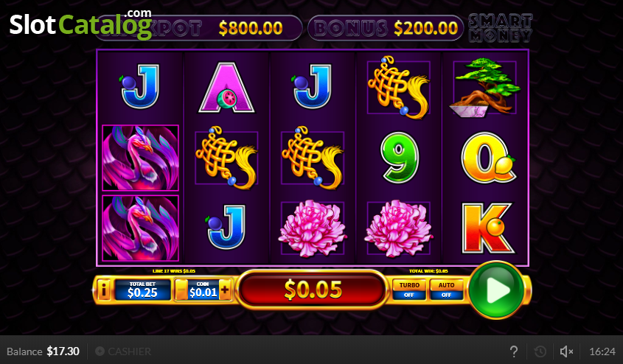Screen dimensions: 623x364
Task: Decrease the coin value with the minus button
Action: click(181, 290)
